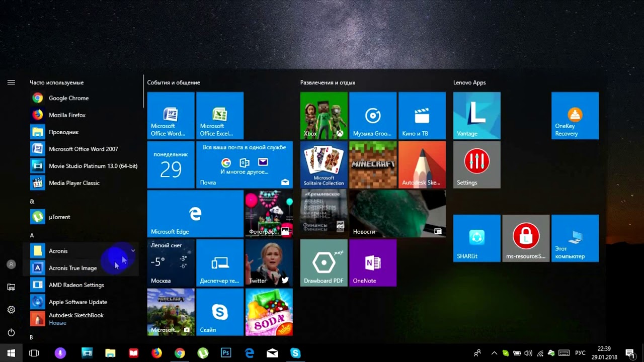Open the touch keyboard from the system tray
The image size is (644, 362).
(564, 353)
